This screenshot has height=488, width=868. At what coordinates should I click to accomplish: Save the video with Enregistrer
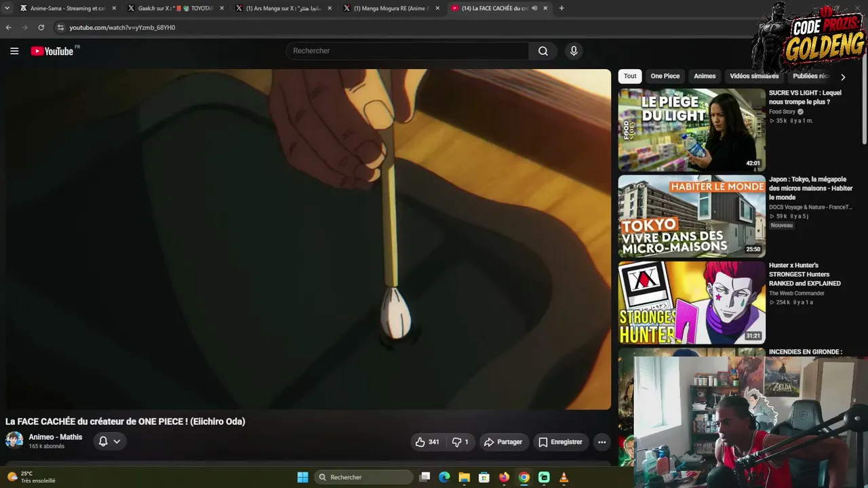(x=560, y=442)
